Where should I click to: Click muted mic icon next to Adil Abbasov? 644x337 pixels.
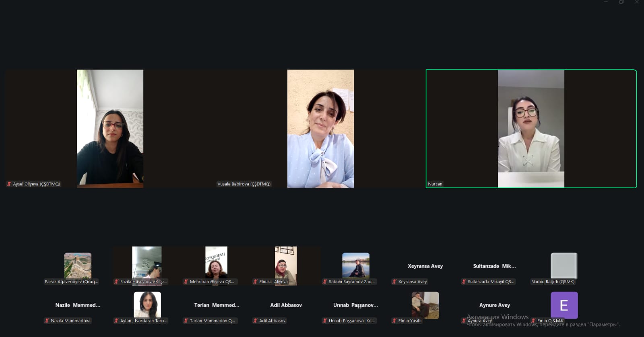(255, 321)
